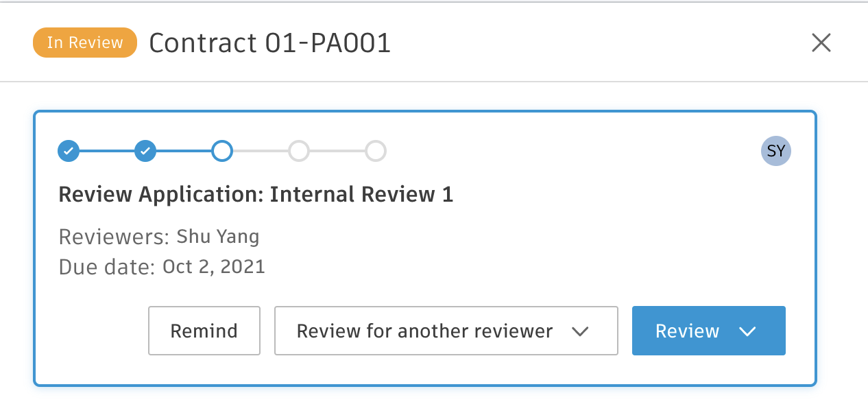Expand the arrow on the blue Review button
This screenshot has height=413, width=868.
click(x=747, y=331)
